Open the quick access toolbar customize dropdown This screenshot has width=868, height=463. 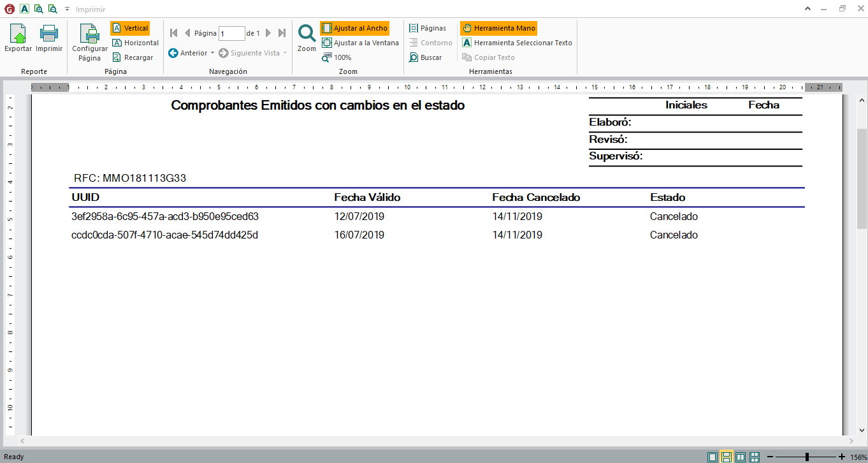[x=67, y=10]
